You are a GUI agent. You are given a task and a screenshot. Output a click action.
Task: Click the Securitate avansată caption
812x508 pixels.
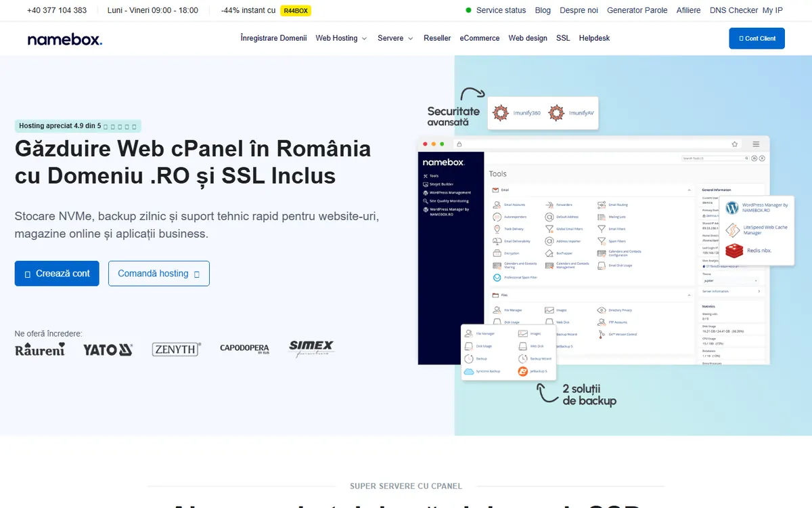point(453,117)
